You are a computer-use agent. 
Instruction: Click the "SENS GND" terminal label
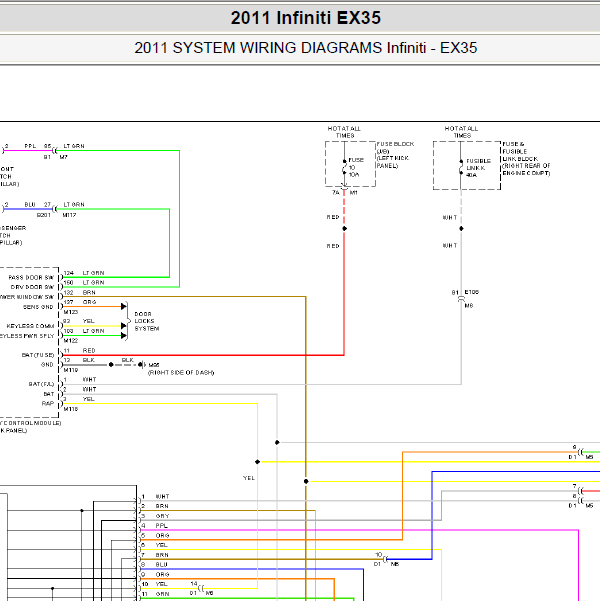[38, 307]
